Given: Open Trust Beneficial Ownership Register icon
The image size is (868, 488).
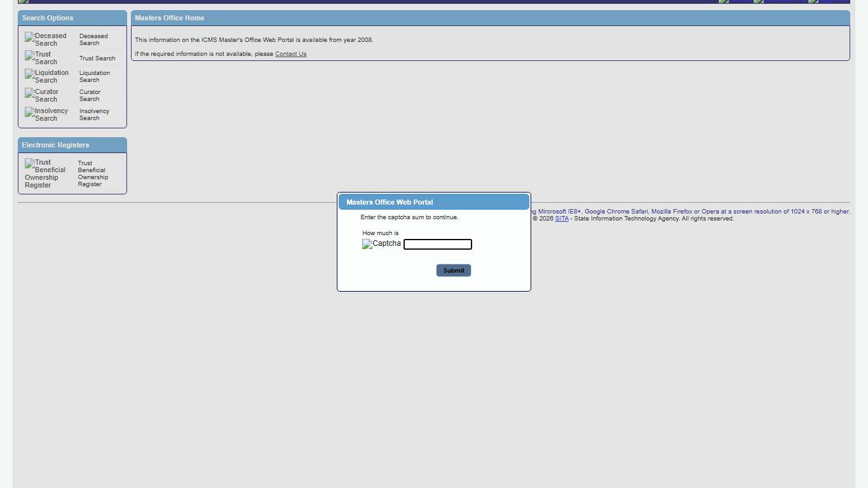Looking at the screenshot, I should click(x=45, y=173).
